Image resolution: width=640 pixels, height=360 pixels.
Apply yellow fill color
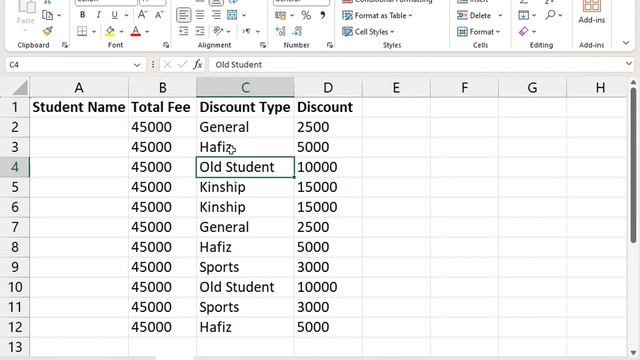tap(110, 31)
